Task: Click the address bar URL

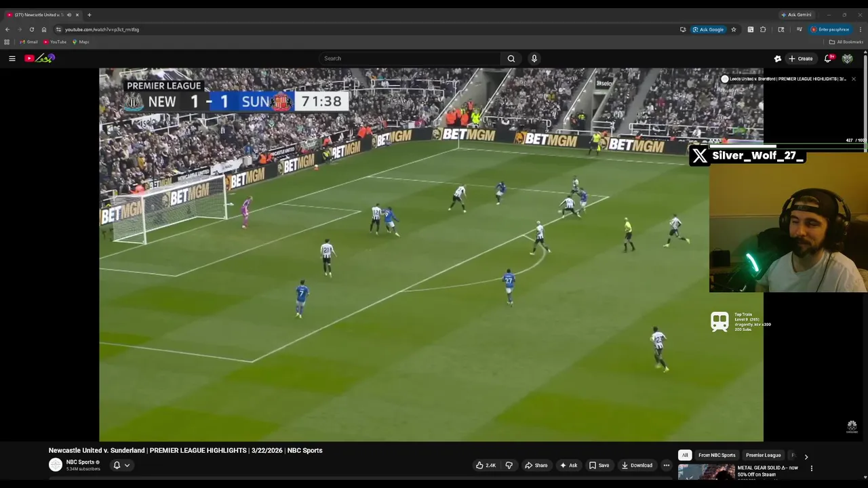Action: point(102,30)
